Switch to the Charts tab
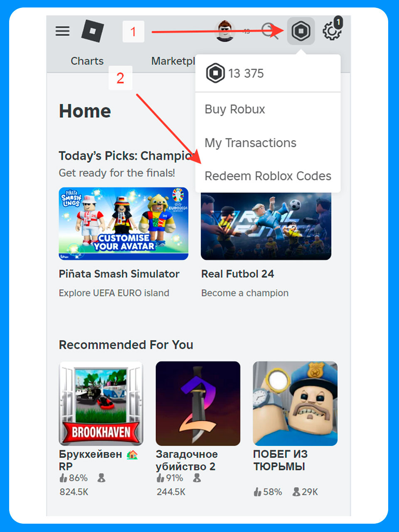The height and width of the screenshot is (532, 399). [x=87, y=61]
